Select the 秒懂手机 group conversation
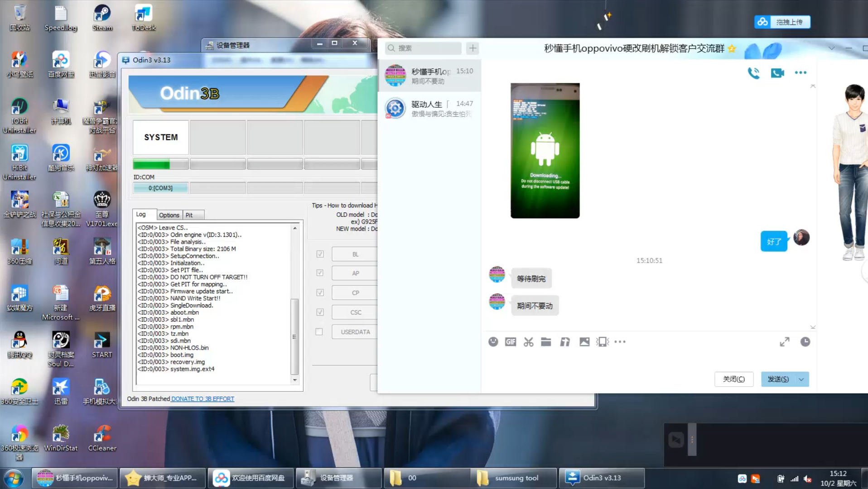868x489 pixels. tap(429, 76)
